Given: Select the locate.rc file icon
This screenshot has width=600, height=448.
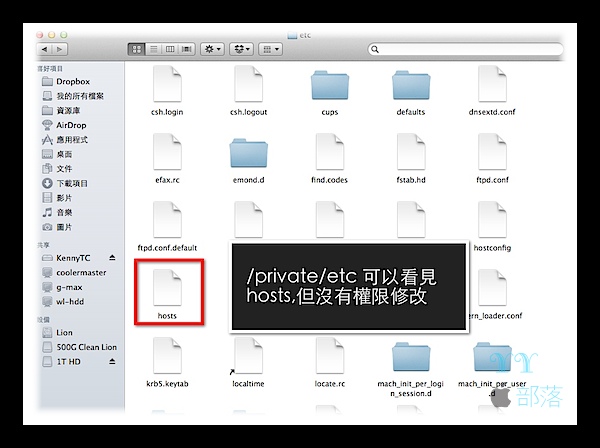Looking at the screenshot, I should tap(329, 355).
